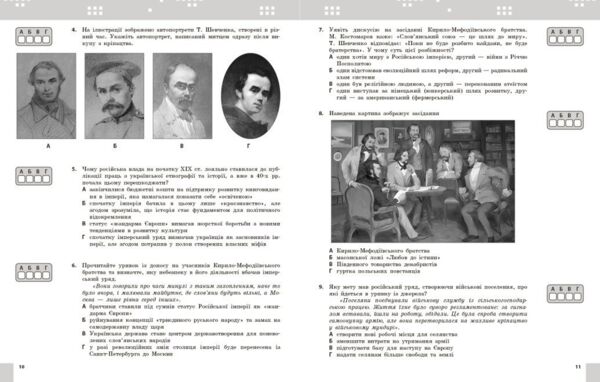
Task: Click page number 11 at bottom right
Action: tap(578, 367)
